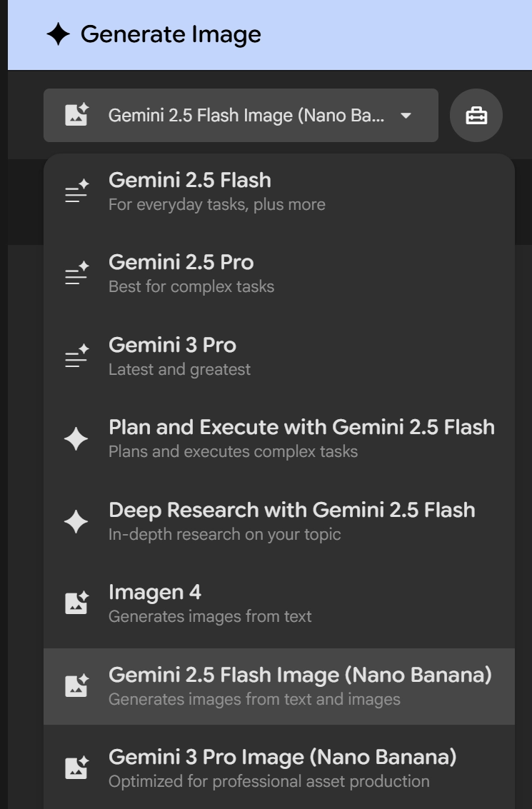Click the Gemini 2.5 Pro list icon

[x=76, y=274]
